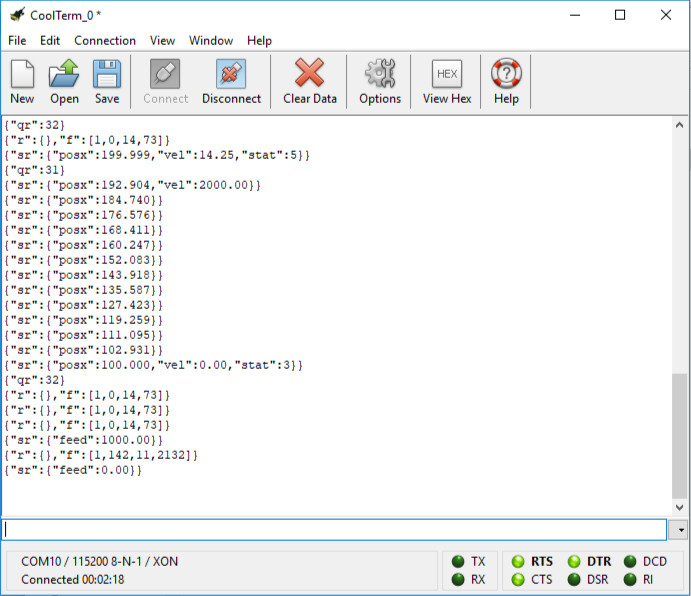The width and height of the screenshot is (691, 596).
Task: Disconnect from the serial port
Action: tap(231, 81)
